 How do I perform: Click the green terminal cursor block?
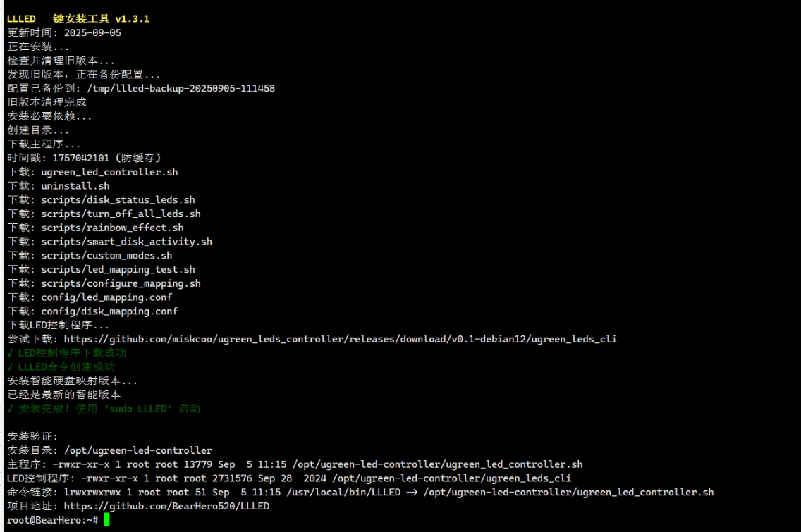point(106,520)
